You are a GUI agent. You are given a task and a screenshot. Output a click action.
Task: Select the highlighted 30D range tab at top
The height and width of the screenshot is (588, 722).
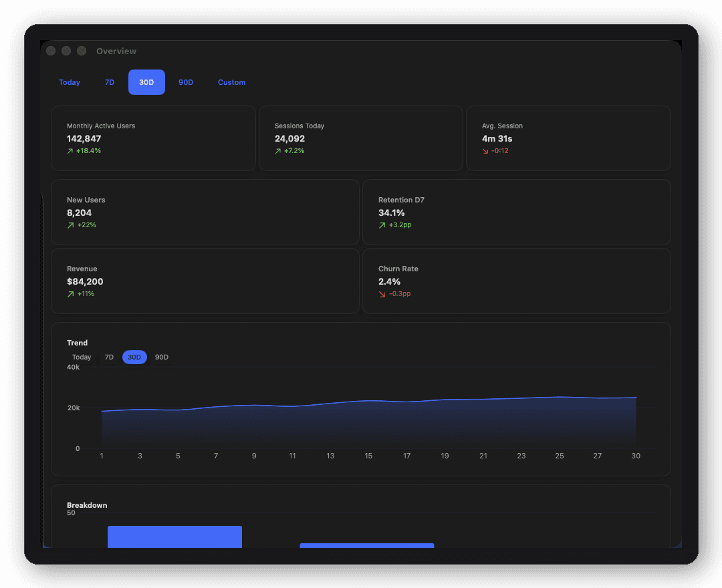[146, 82]
